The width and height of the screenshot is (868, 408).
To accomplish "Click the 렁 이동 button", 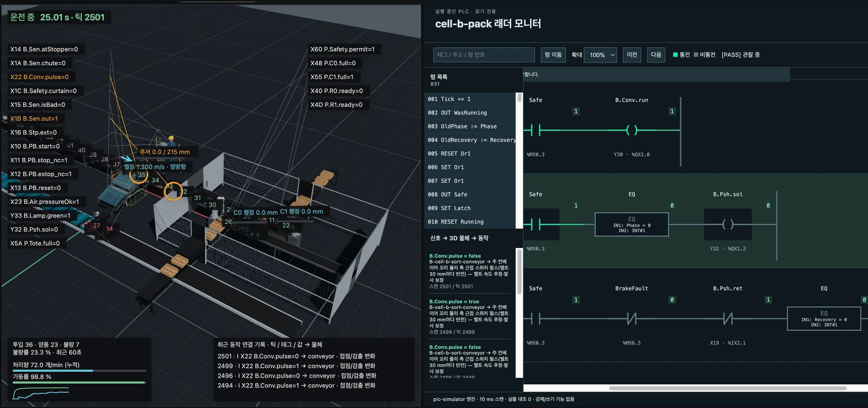I will 553,55.
